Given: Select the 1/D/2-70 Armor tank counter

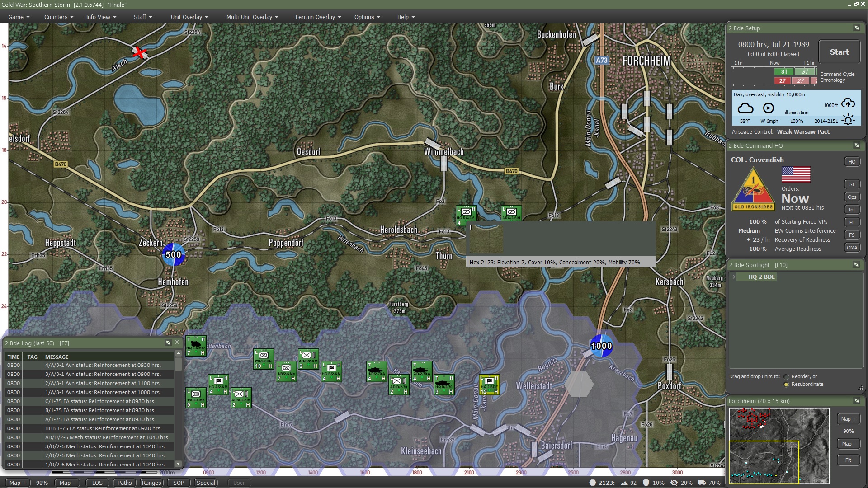Looking at the screenshot, I should point(377,372).
